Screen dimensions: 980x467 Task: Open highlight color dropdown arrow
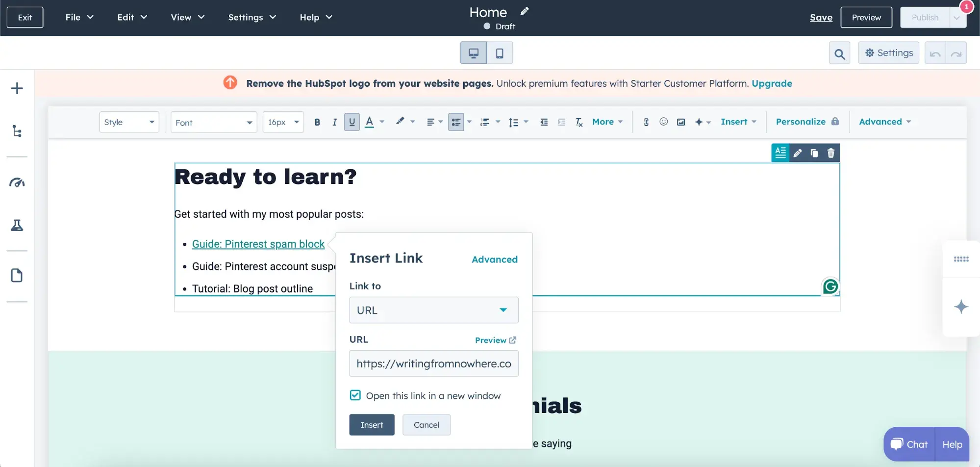(412, 122)
